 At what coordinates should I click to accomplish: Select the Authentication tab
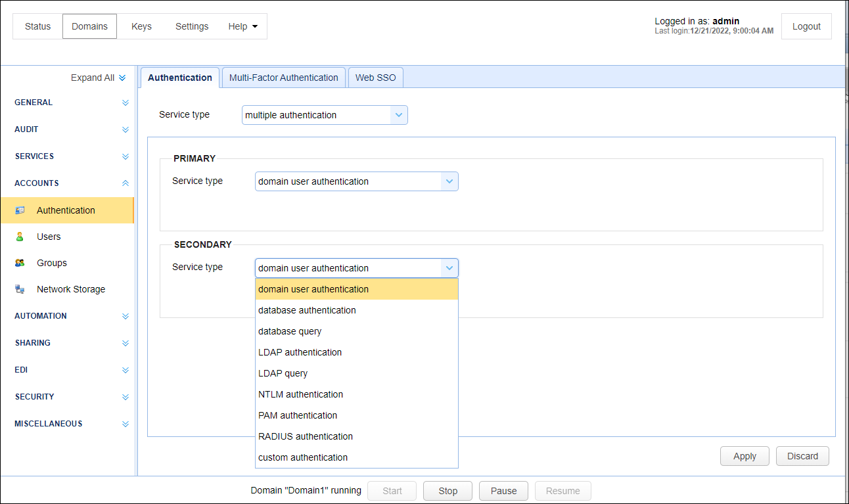(x=180, y=78)
